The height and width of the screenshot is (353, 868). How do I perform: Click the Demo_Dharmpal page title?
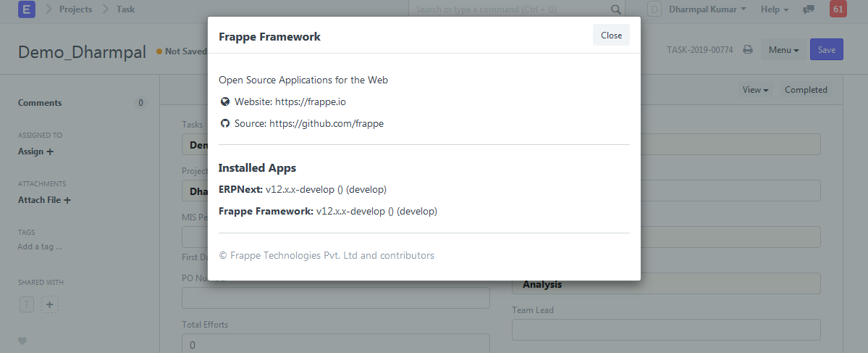pos(82,51)
